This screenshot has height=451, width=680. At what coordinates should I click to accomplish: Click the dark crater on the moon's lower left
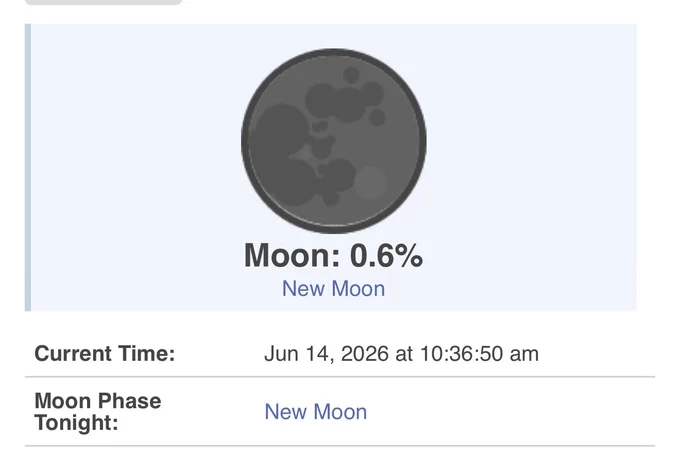[x=295, y=182]
